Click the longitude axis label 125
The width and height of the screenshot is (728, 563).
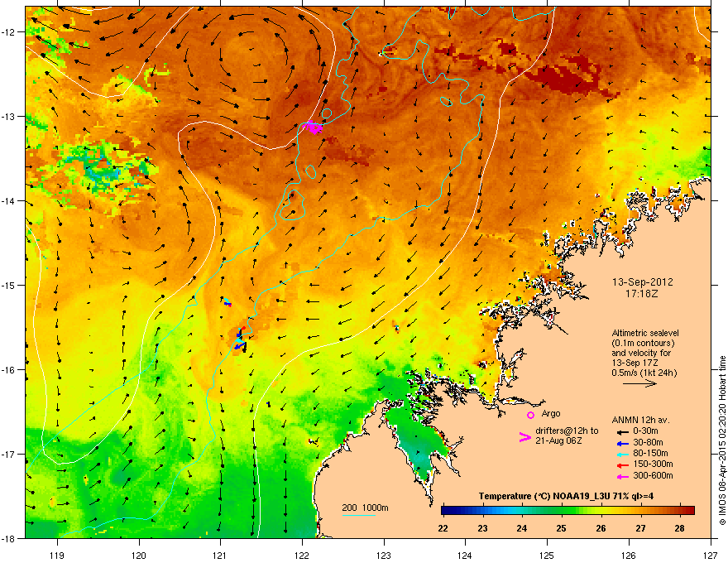pyautogui.click(x=547, y=555)
